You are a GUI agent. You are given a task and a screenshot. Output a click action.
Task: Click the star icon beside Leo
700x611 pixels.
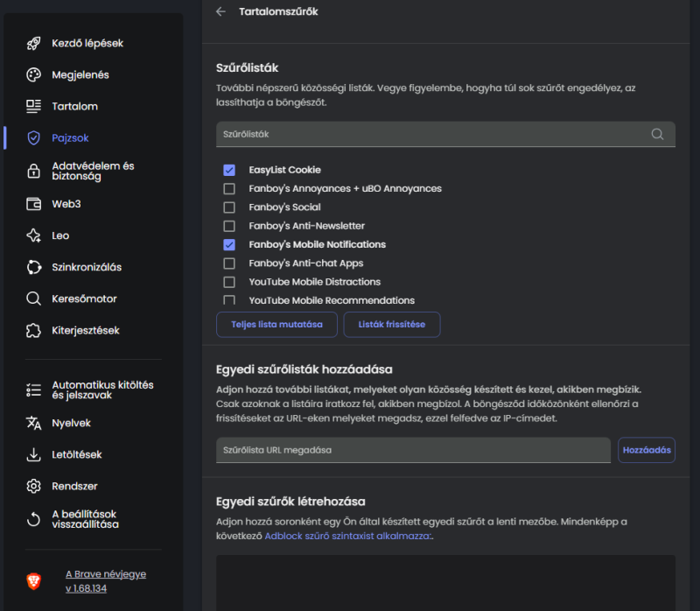pos(33,235)
